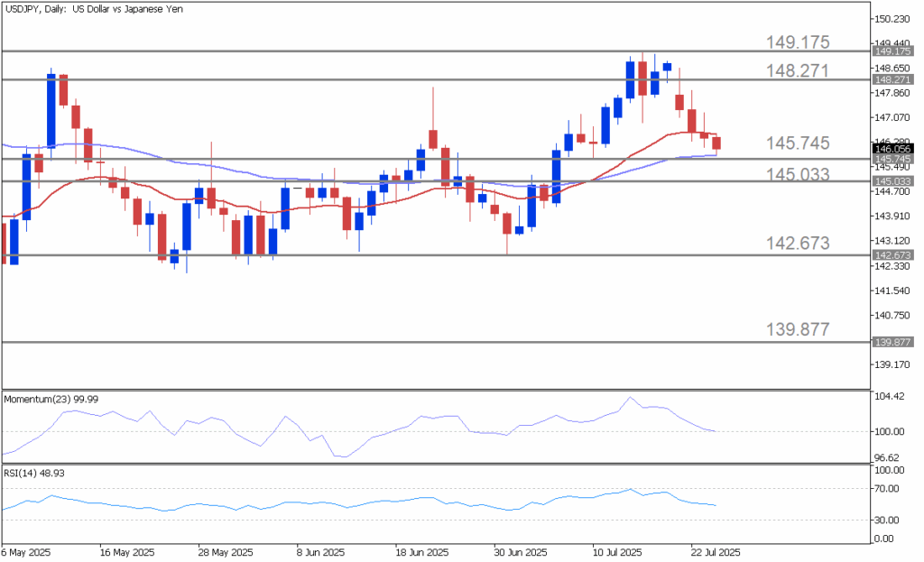Click the 28 May 2025 date label
Image resolution: width=924 pixels, height=562 pixels.
coord(225,553)
